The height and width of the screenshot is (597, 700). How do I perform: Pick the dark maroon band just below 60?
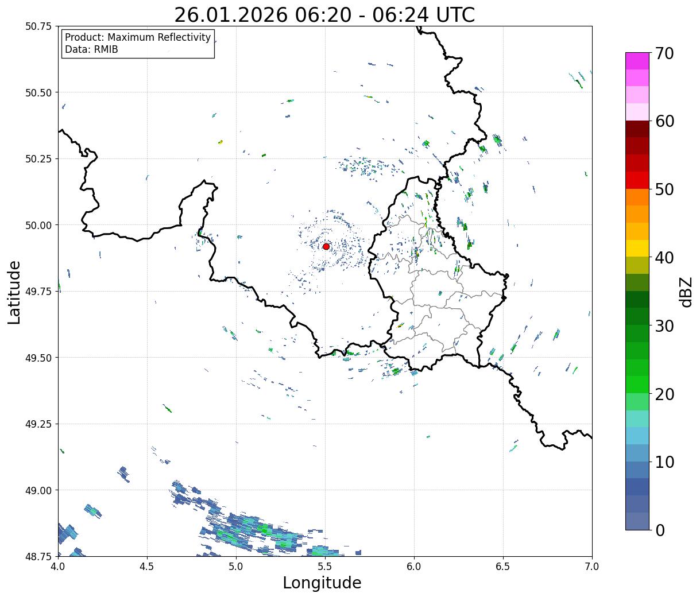pos(637,129)
